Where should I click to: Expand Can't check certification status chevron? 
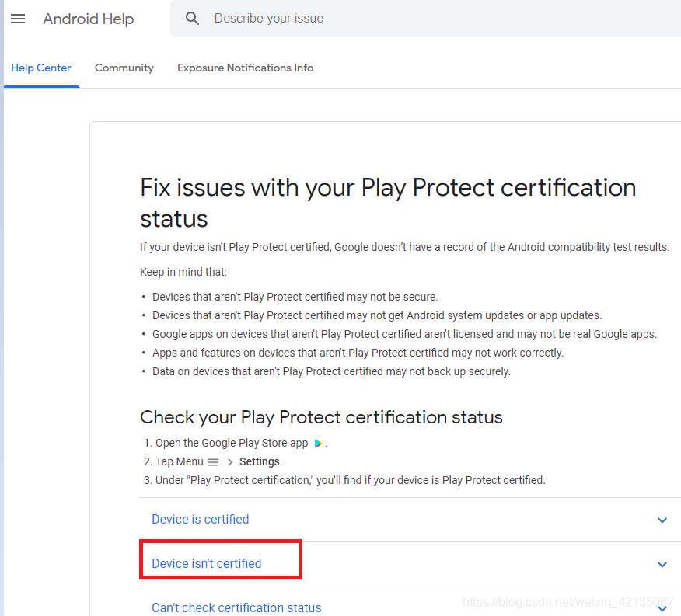662,608
